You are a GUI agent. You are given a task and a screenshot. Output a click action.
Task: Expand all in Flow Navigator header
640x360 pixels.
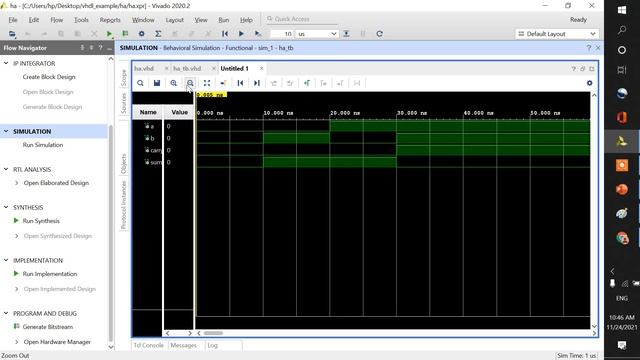point(91,48)
